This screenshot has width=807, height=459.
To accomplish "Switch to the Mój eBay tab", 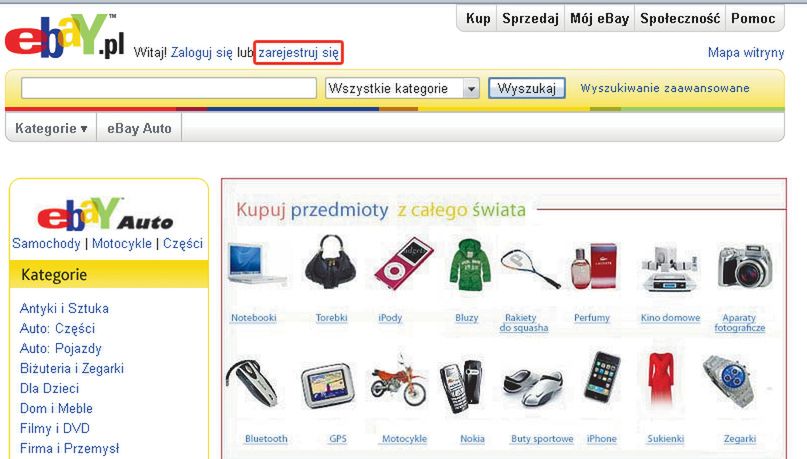I will 600,19.
